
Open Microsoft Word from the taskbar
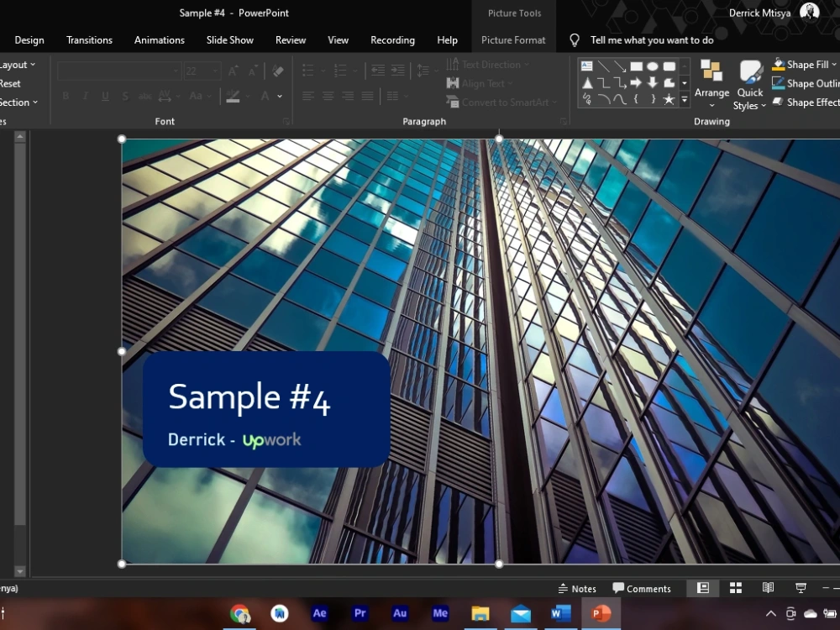pyautogui.click(x=559, y=613)
